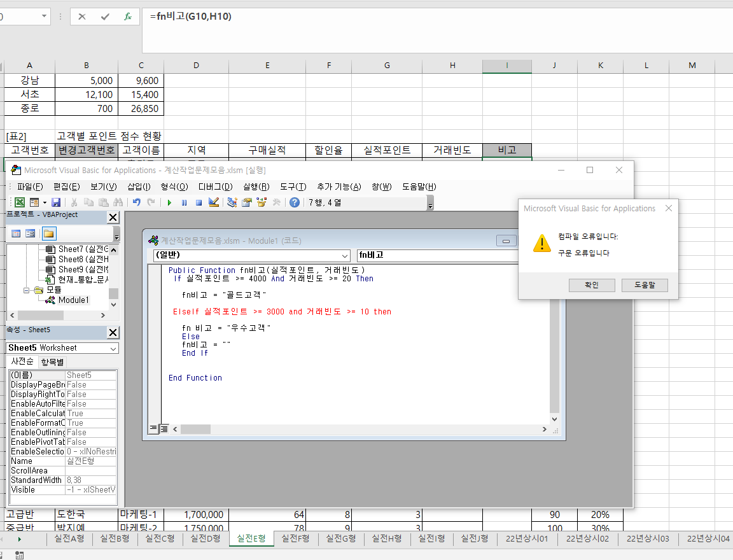Open the 디버그(D) menu
Image resolution: width=733 pixels, height=560 pixels.
pos(215,186)
